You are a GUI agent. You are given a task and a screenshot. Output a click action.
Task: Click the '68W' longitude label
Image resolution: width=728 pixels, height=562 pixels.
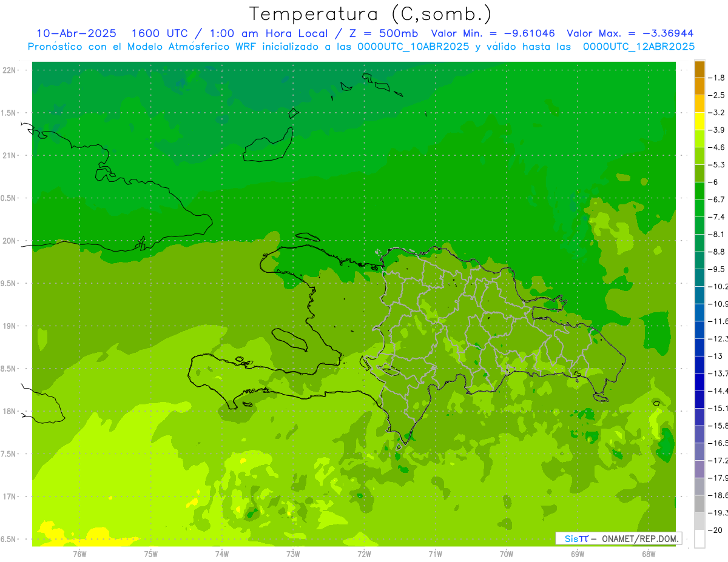[x=649, y=554]
